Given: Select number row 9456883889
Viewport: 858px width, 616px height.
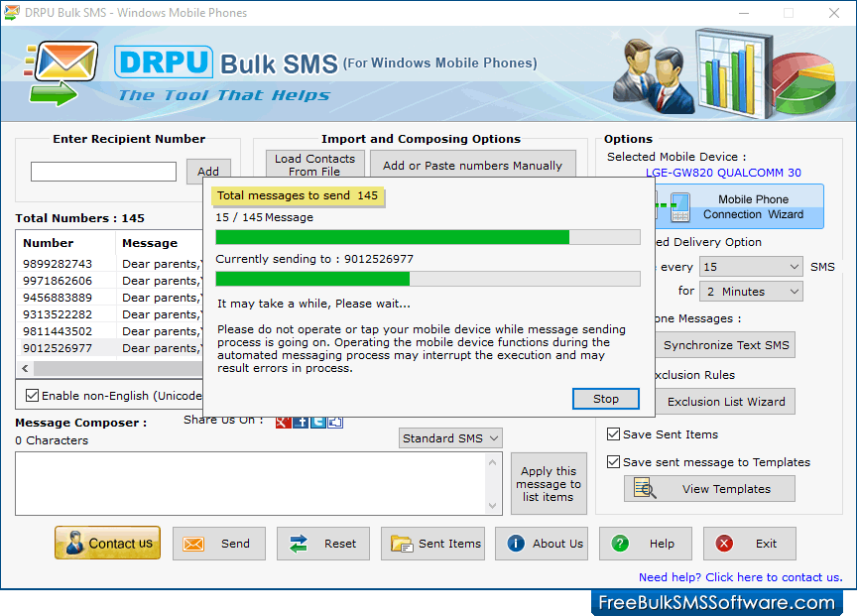Looking at the screenshot, I should [110, 298].
